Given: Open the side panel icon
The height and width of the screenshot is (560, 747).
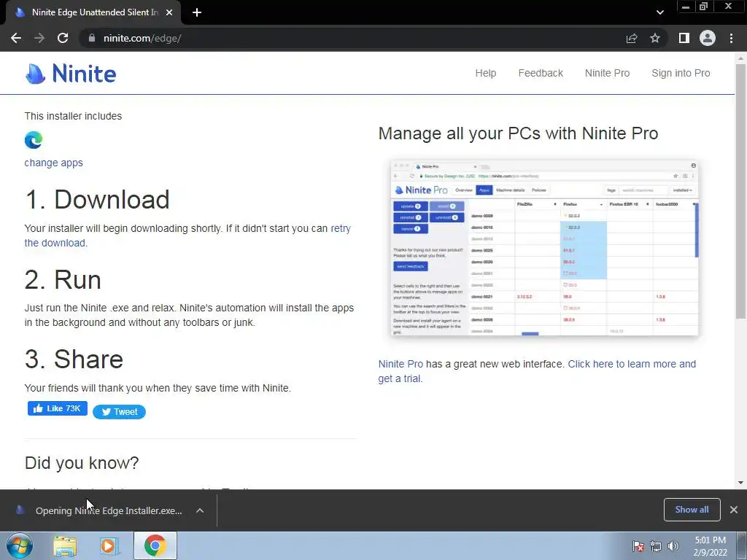Looking at the screenshot, I should click(684, 38).
